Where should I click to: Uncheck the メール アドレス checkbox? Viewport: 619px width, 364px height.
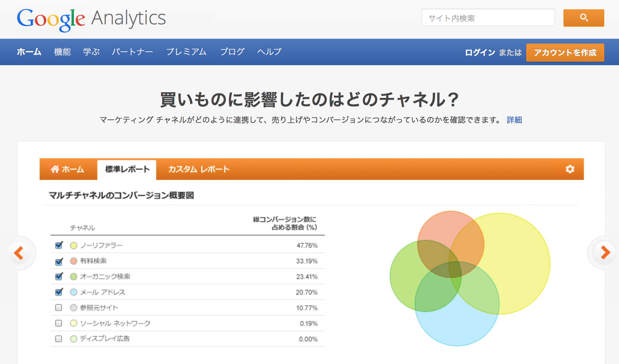click(59, 292)
